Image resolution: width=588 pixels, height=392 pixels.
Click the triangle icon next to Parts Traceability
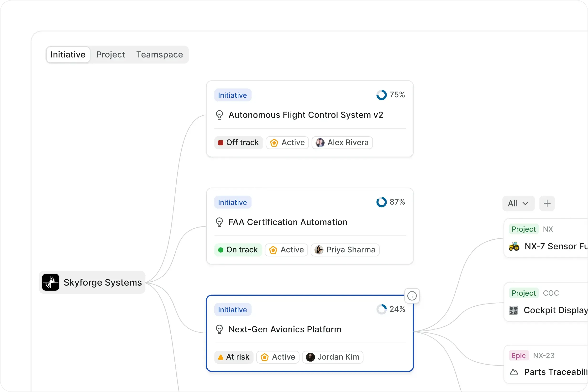click(x=514, y=372)
